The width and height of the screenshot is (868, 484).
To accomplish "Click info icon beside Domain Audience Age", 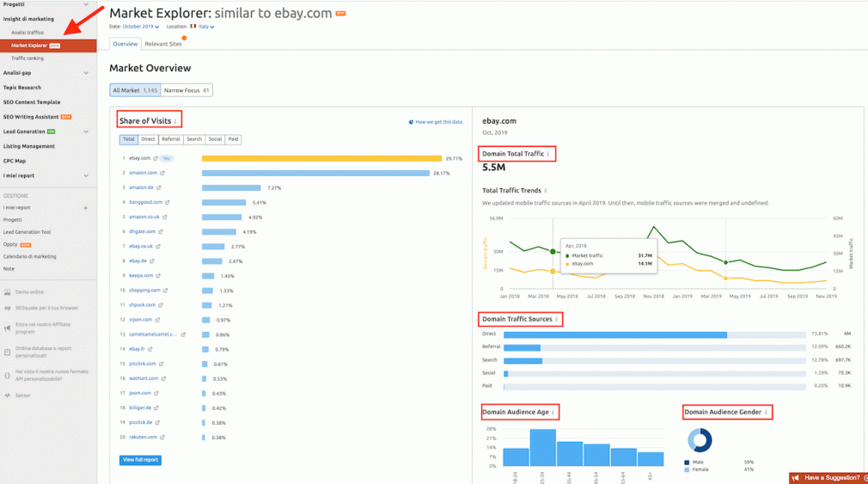I will tap(553, 412).
